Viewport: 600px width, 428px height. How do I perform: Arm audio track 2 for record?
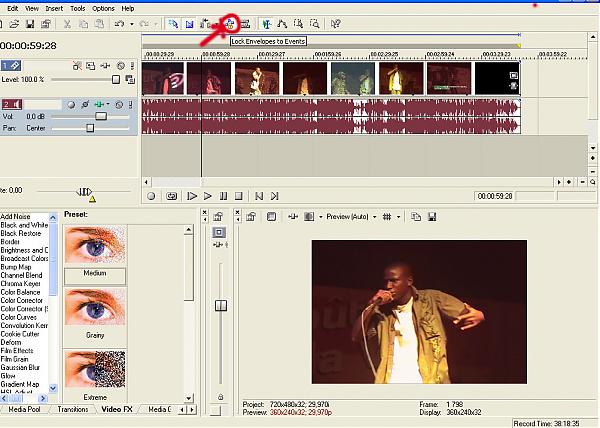click(x=71, y=104)
